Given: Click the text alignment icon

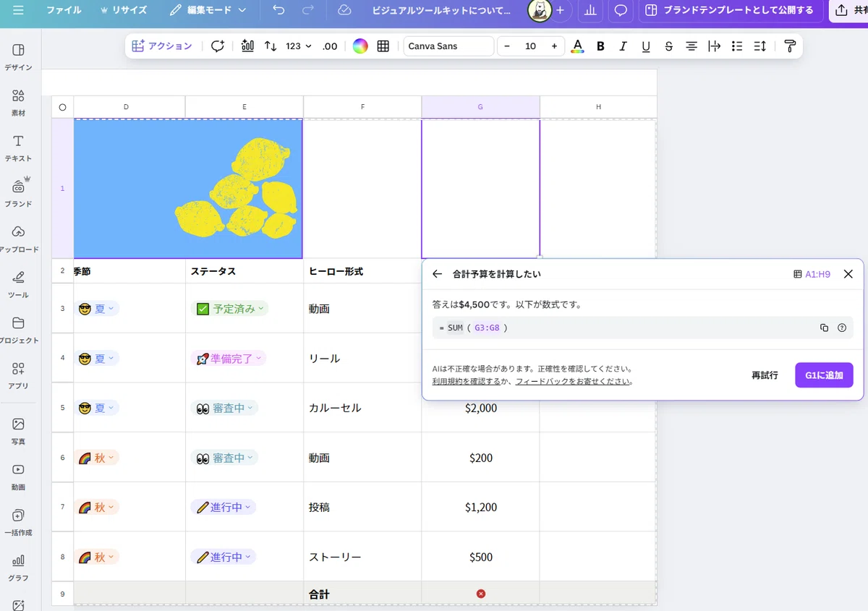Looking at the screenshot, I should click(692, 46).
